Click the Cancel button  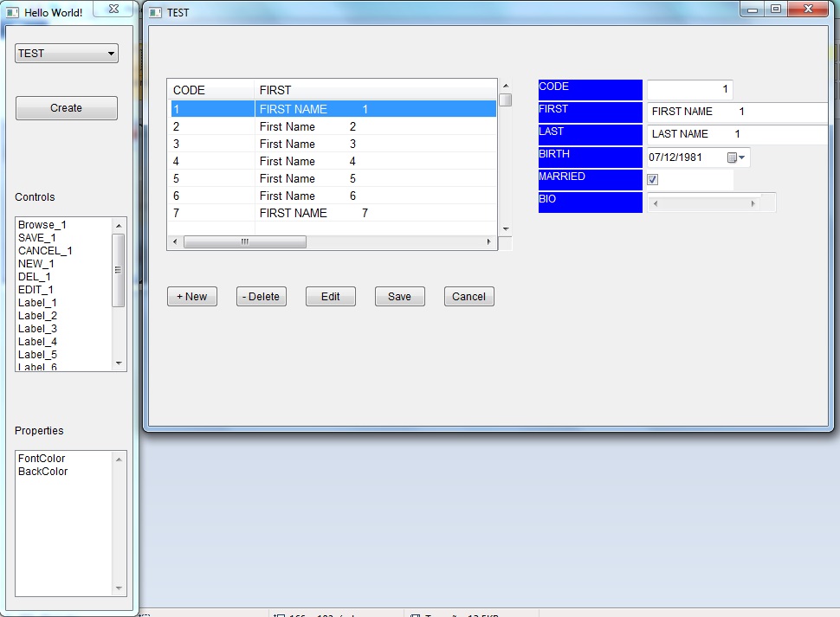pyautogui.click(x=468, y=297)
